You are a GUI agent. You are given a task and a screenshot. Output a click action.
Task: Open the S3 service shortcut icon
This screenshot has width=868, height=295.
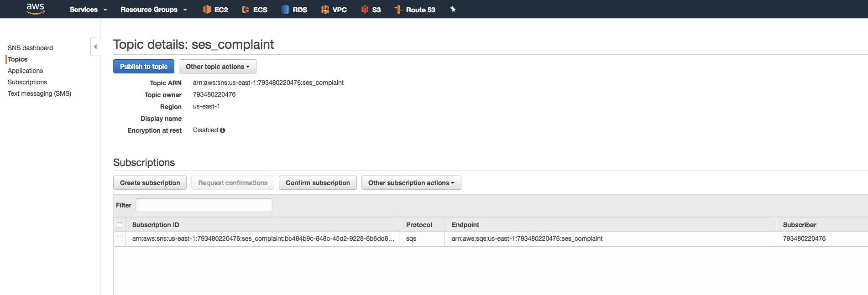pos(365,10)
